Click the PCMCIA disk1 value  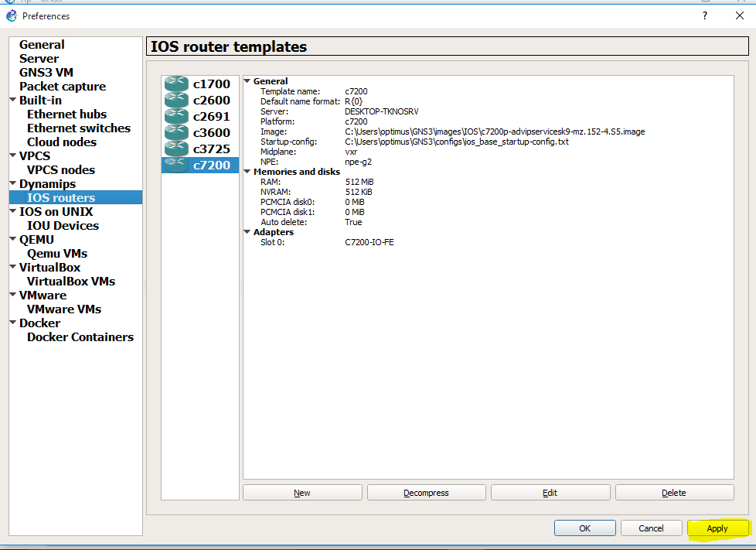(355, 212)
